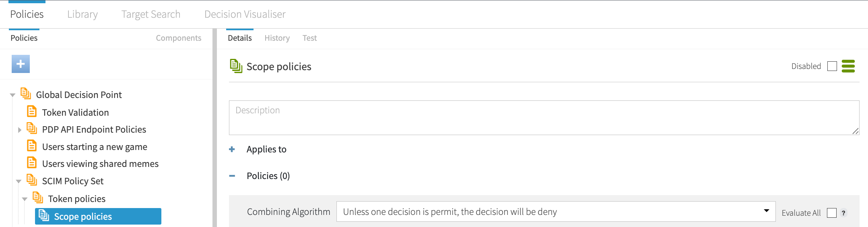Click into the Description text field
Image resolution: width=868 pixels, height=227 pixels.
544,117
